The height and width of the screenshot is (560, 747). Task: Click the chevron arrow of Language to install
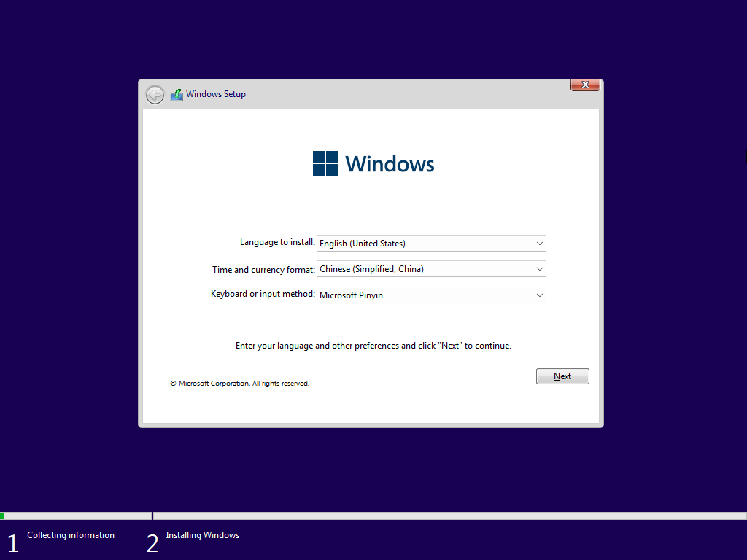coord(539,244)
